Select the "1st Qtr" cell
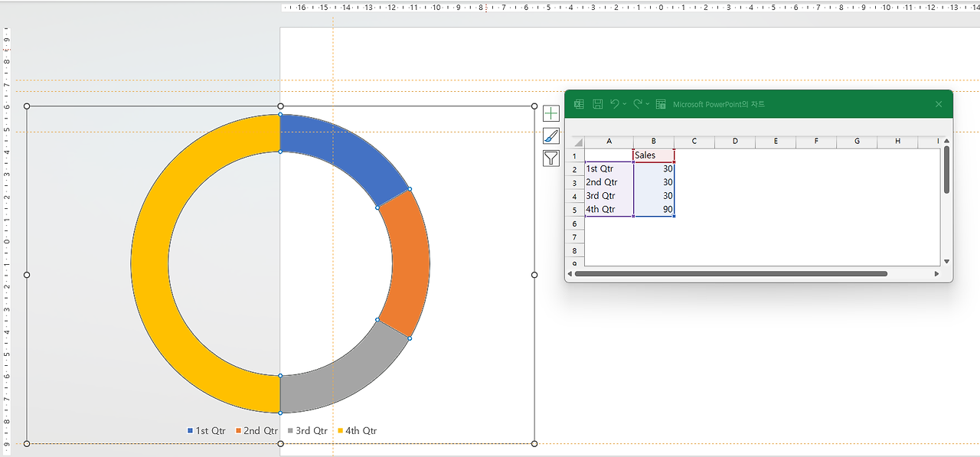Screen dimensions: 980x457 (x=609, y=169)
